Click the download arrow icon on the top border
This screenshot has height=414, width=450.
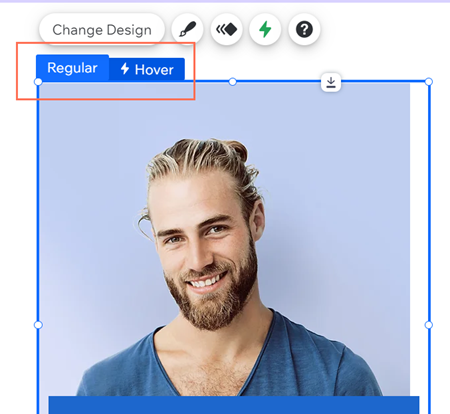(x=331, y=82)
